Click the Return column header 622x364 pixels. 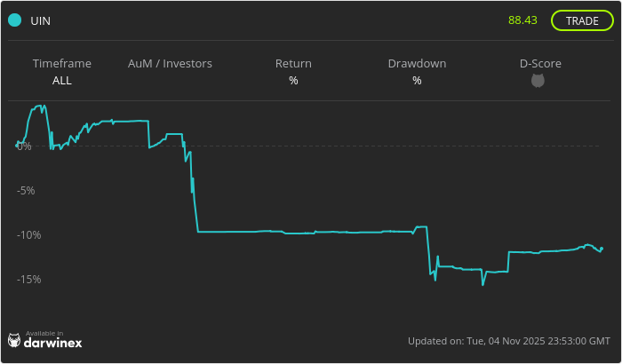click(293, 64)
